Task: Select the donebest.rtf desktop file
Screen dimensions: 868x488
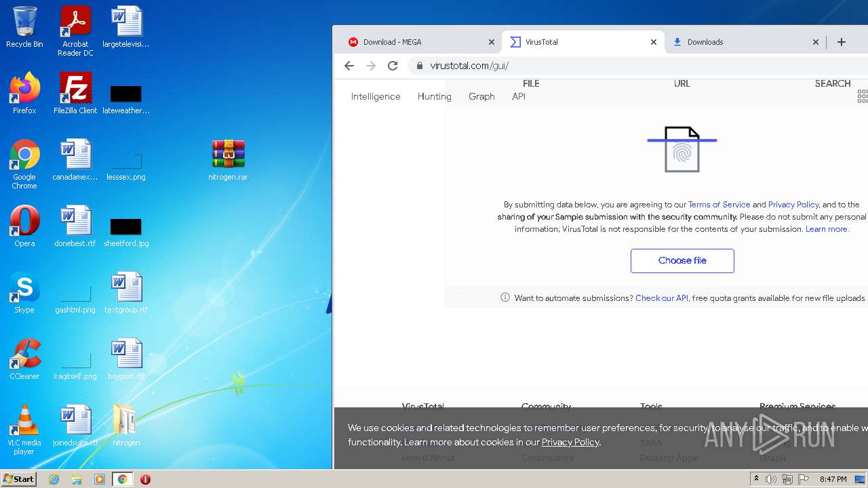Action: pyautogui.click(x=75, y=226)
